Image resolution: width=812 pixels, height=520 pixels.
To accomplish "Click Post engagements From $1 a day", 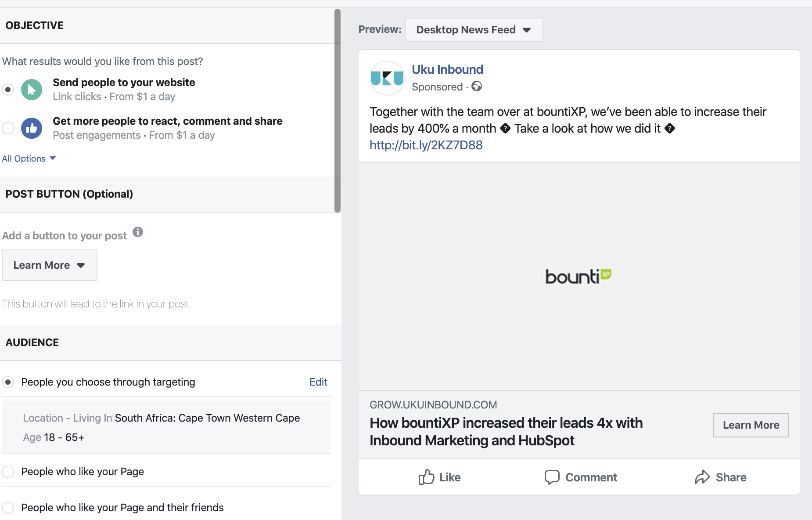I will click(134, 135).
